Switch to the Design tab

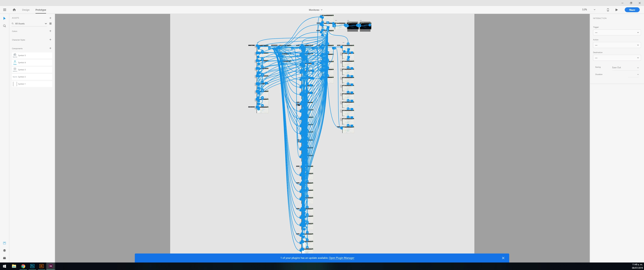click(26, 10)
